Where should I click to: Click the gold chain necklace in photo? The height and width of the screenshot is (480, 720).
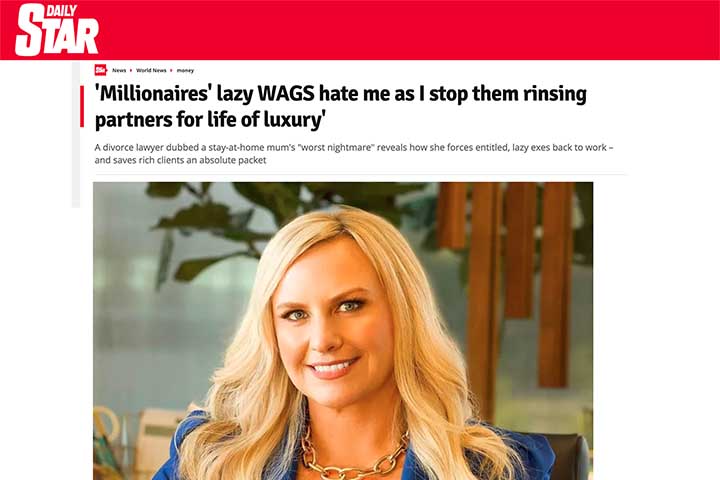tap(353, 456)
